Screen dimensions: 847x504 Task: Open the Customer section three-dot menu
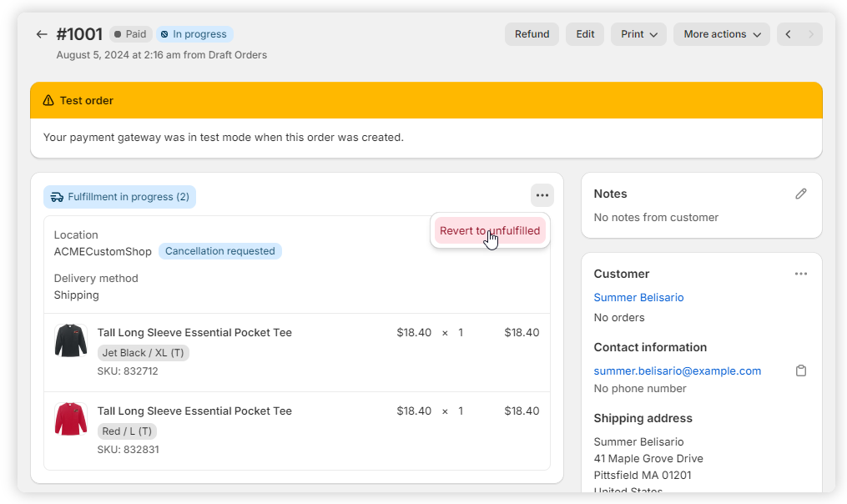pyautogui.click(x=801, y=274)
